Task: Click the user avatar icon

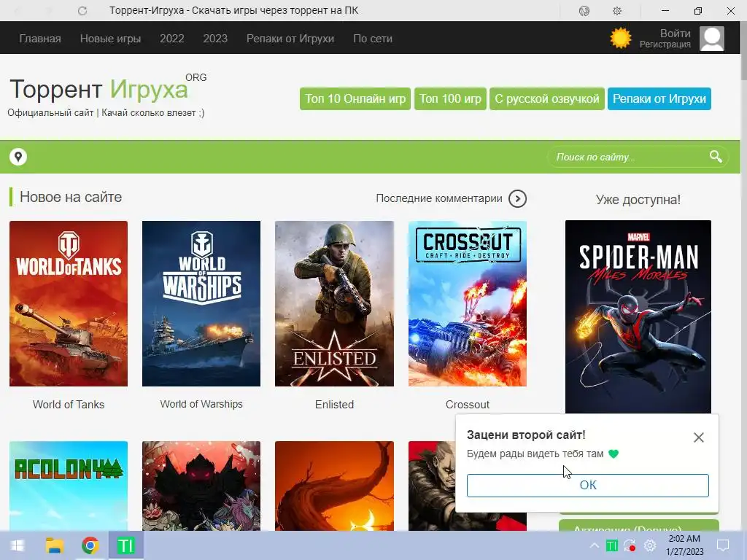Action: click(x=712, y=39)
